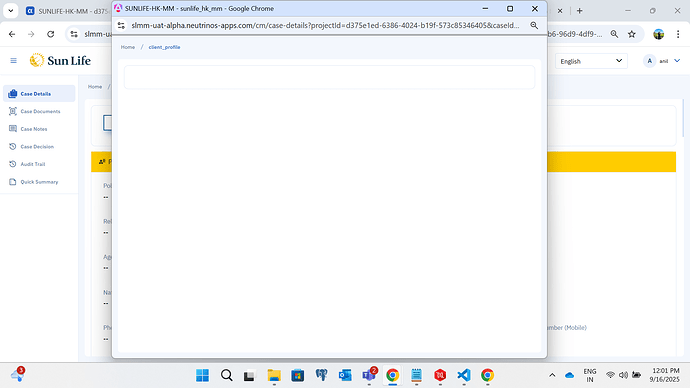690x388 pixels.
Task: Click the empty panel in popup content
Action: [x=330, y=77]
